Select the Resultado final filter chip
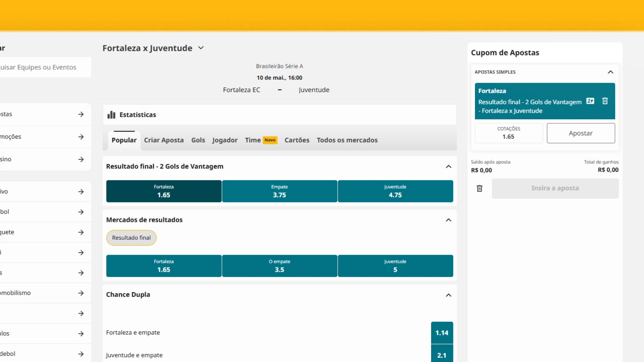 (131, 238)
